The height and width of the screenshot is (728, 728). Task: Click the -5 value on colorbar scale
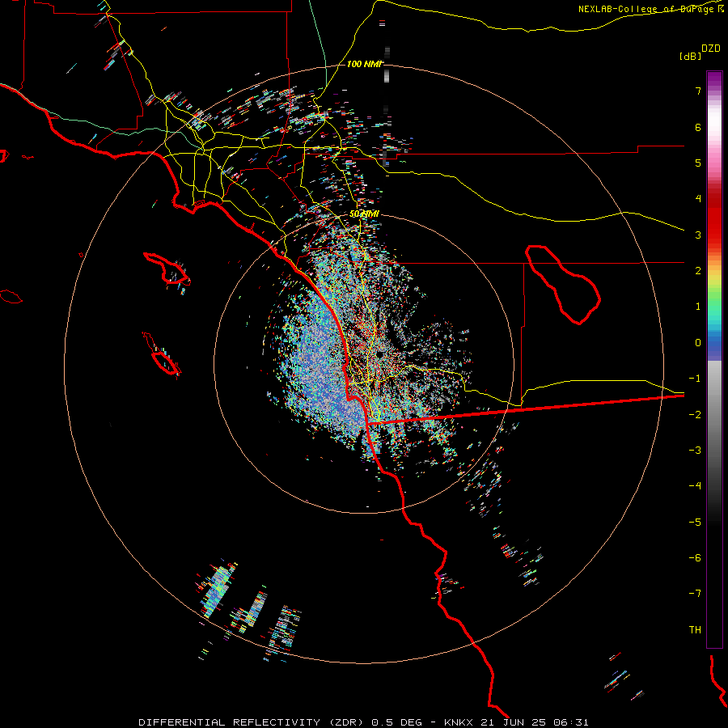tap(695, 523)
